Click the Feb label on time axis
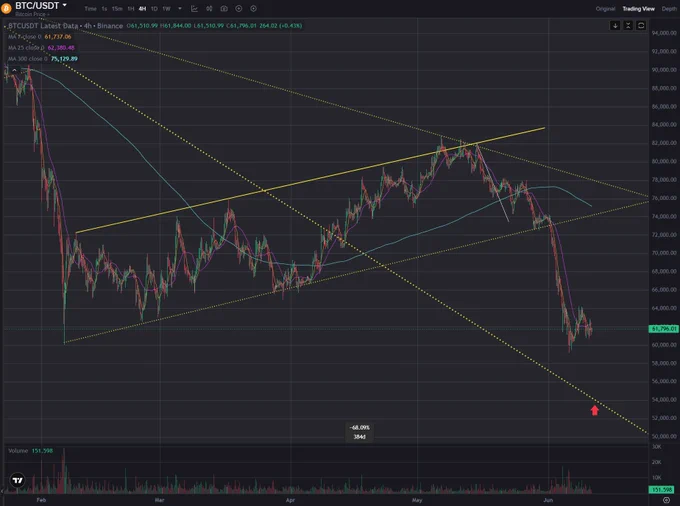 (x=41, y=500)
